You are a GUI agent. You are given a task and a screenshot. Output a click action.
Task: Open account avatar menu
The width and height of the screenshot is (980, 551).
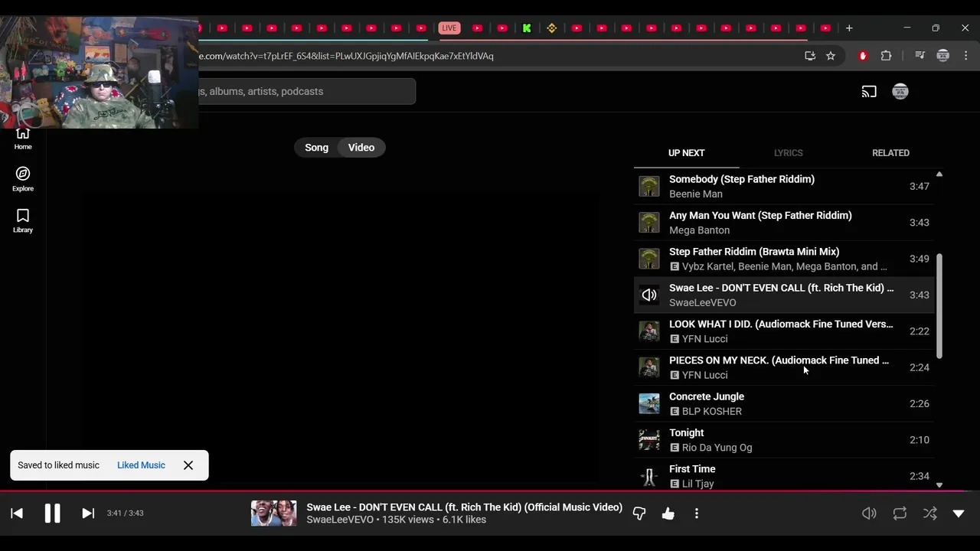(x=900, y=92)
